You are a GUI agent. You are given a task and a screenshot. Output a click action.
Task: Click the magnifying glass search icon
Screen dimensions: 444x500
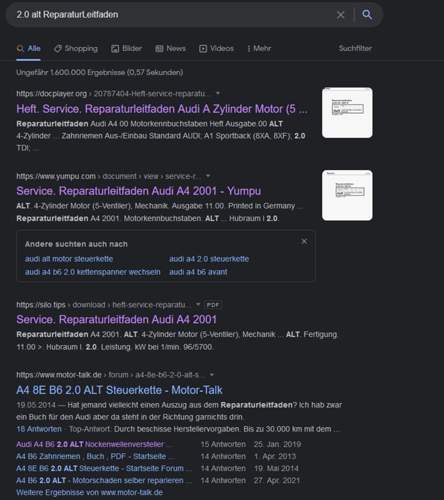(x=367, y=15)
